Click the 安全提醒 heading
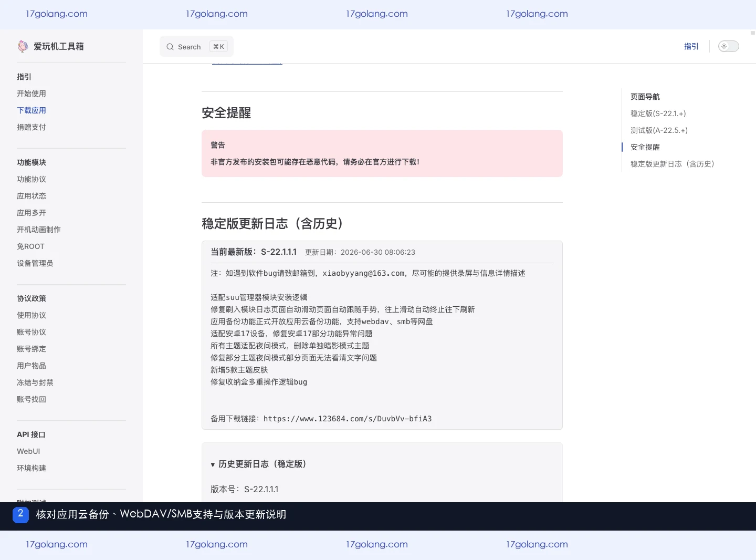 point(226,113)
